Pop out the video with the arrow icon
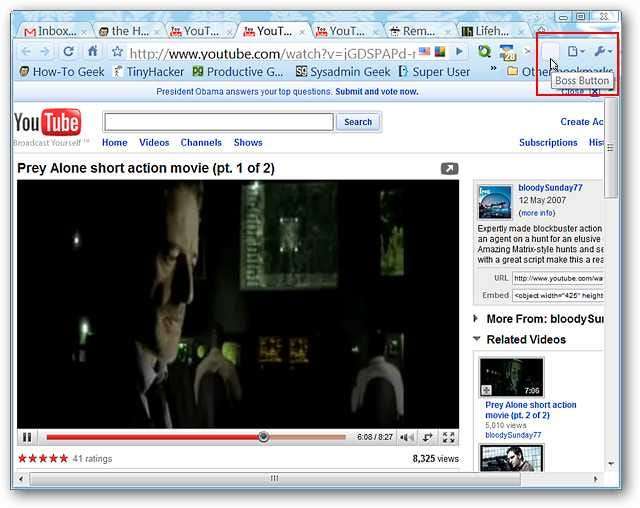Image resolution: width=640 pixels, height=508 pixels. [449, 169]
